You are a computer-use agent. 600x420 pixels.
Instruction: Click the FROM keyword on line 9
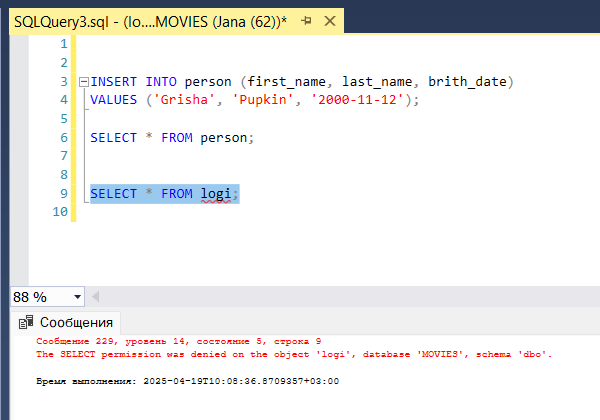(x=177, y=194)
